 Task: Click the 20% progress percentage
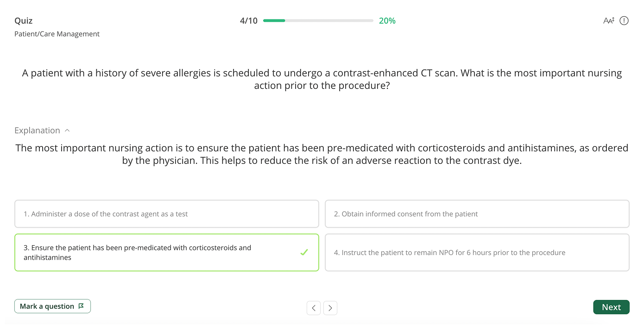(387, 21)
